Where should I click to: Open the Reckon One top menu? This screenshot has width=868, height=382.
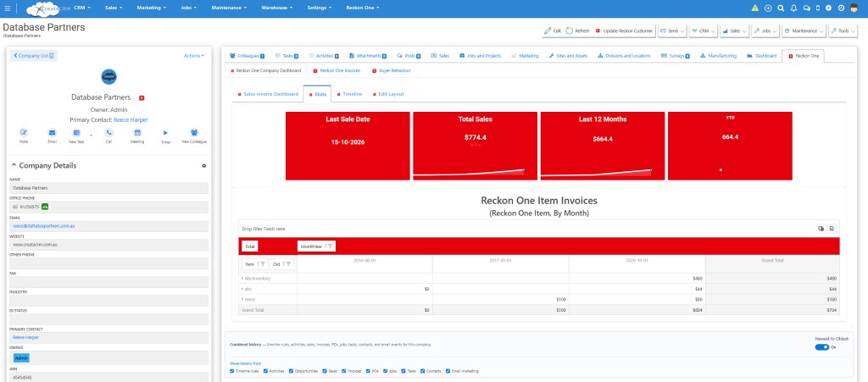pos(363,8)
